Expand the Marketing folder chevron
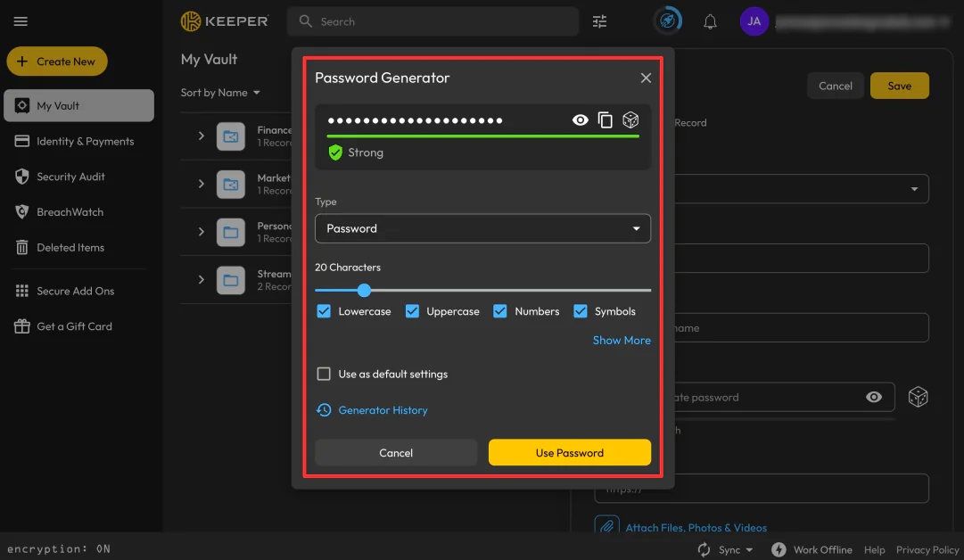The width and height of the screenshot is (964, 560). pyautogui.click(x=201, y=184)
